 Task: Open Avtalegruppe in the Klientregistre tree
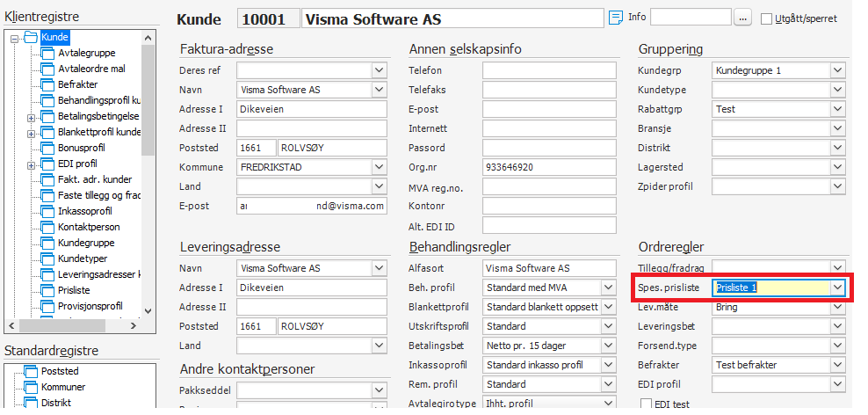point(86,53)
